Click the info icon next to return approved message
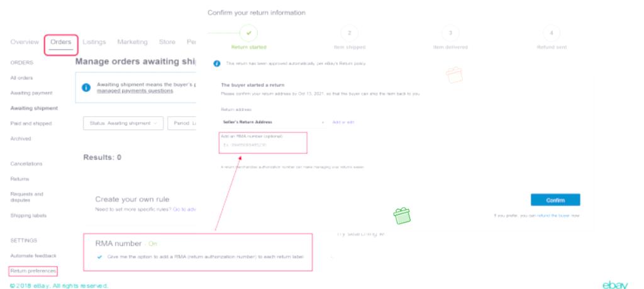Screen dimensions: 644x289 (217, 64)
